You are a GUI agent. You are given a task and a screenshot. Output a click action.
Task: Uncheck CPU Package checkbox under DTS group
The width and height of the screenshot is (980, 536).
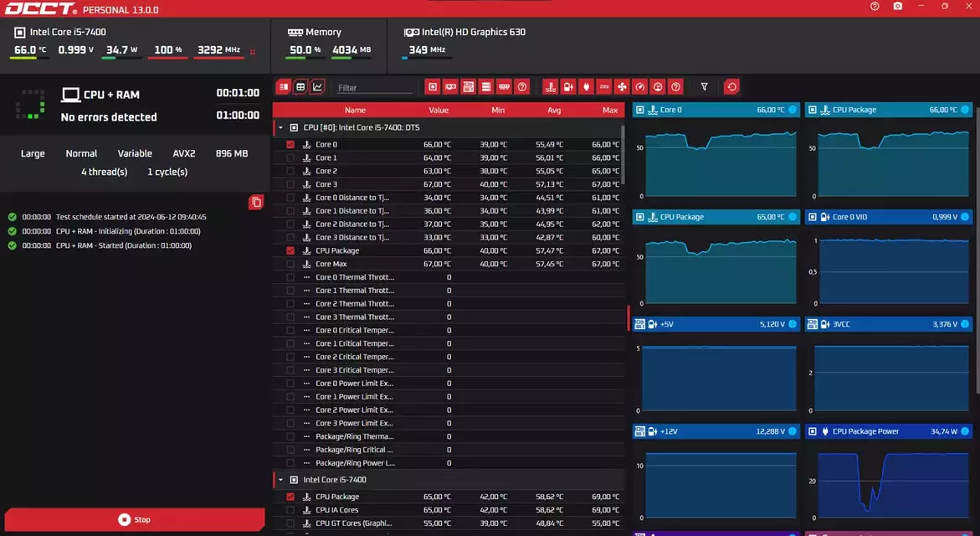point(290,250)
